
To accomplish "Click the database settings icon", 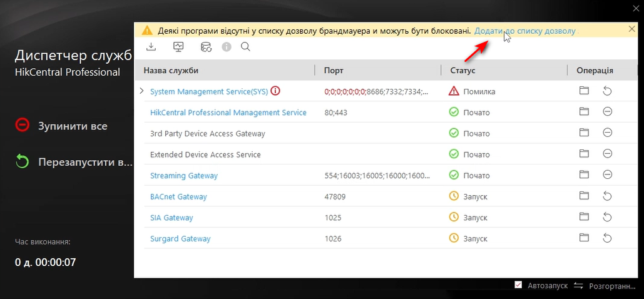I will pyautogui.click(x=206, y=47).
